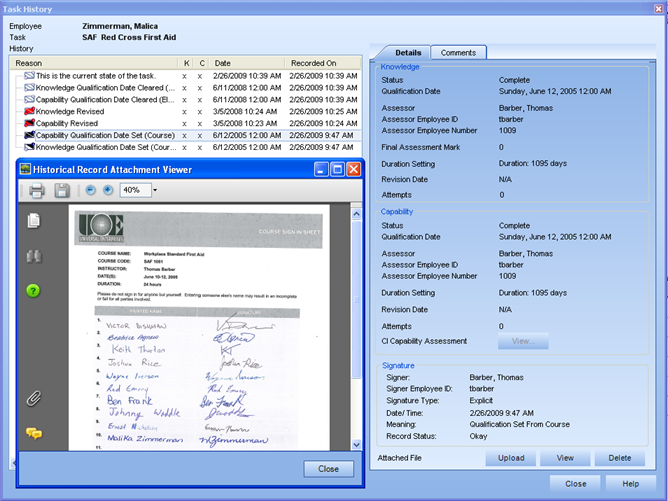
Task: Zoom in with the plus button
Action: [108, 190]
